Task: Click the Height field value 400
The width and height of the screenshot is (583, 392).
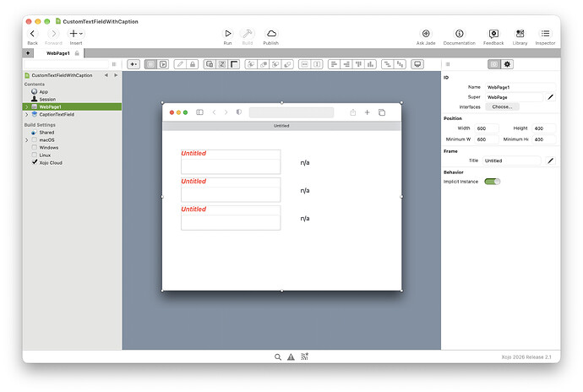Action: click(543, 128)
